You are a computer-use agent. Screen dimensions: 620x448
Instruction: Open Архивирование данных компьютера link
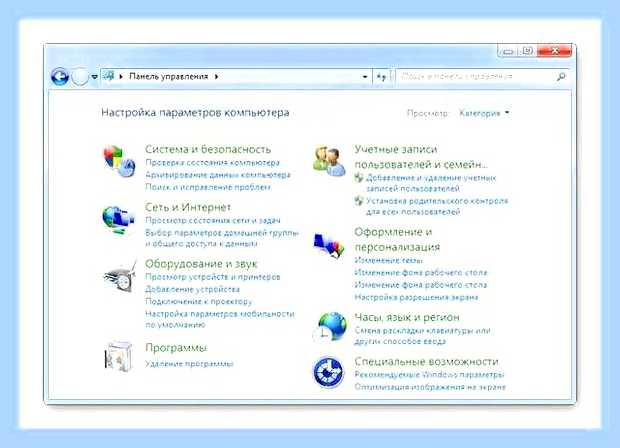tap(218, 175)
